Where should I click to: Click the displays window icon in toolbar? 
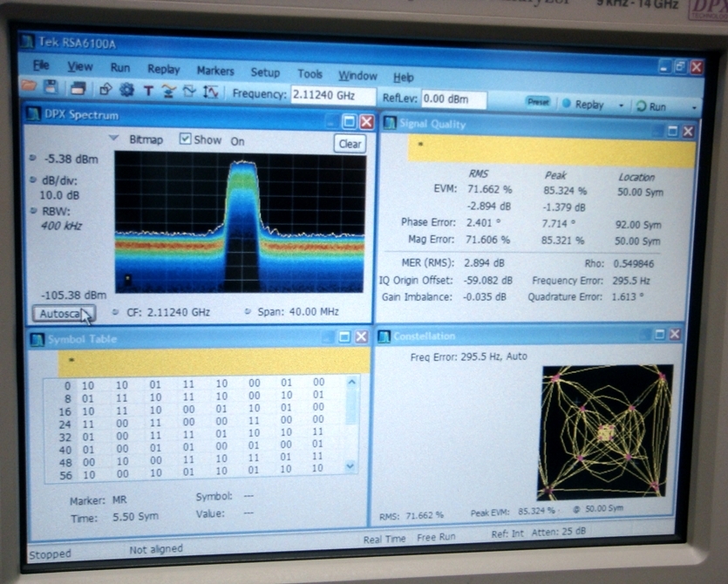tap(78, 89)
